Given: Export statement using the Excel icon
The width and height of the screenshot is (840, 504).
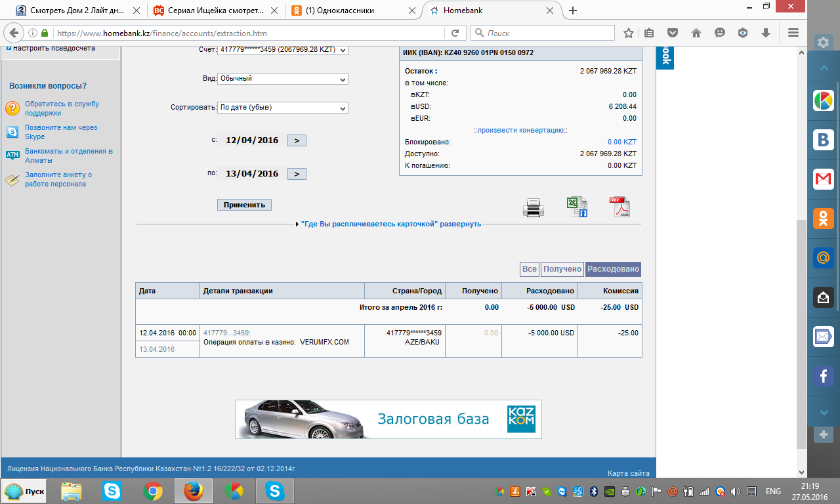Looking at the screenshot, I should tap(576, 207).
